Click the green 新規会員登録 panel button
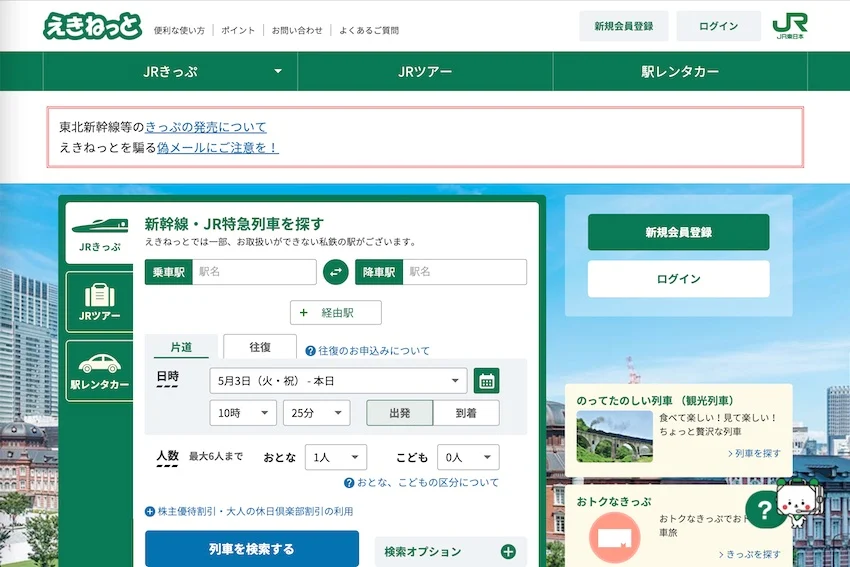The width and height of the screenshot is (850, 567). (679, 233)
